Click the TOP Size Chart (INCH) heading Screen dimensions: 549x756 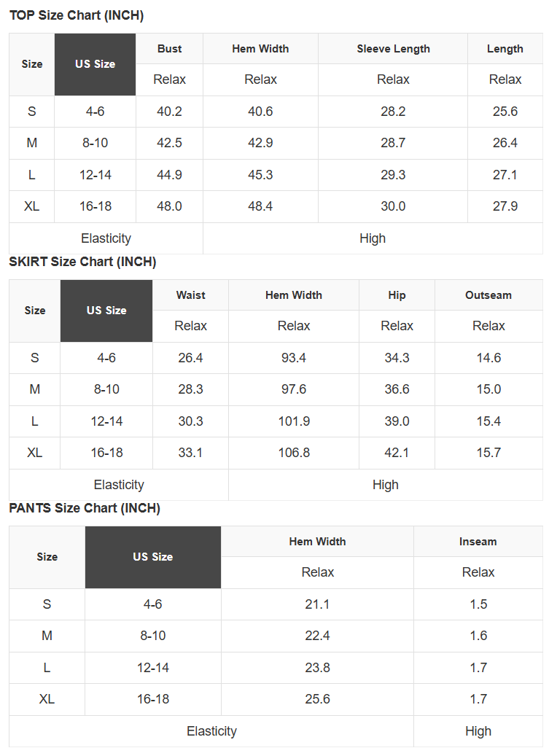coord(77,15)
